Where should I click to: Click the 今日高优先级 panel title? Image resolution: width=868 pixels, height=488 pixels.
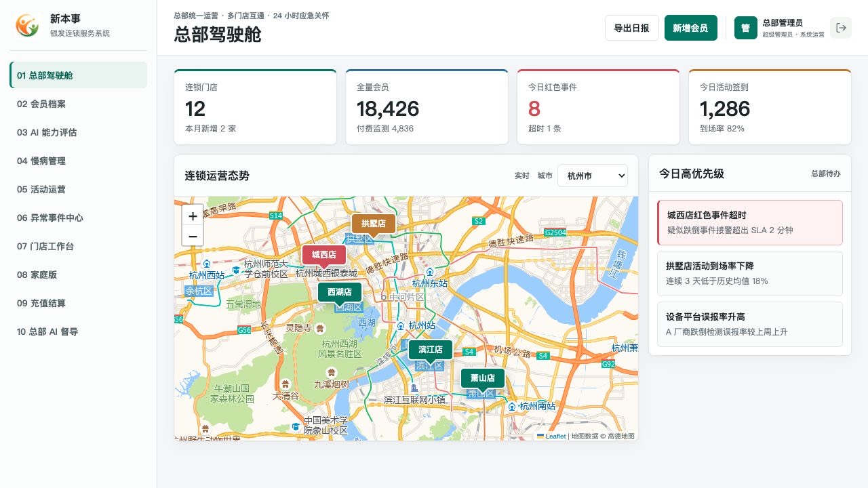click(x=692, y=174)
